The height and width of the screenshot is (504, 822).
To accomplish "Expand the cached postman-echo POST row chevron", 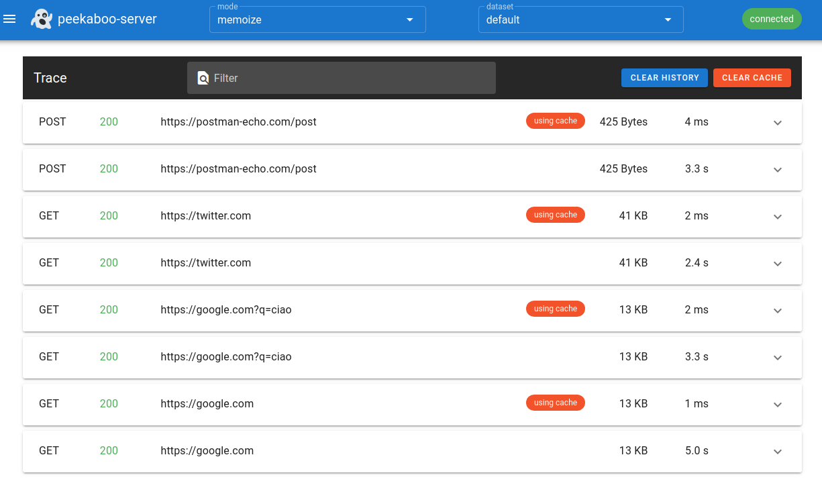I will [778, 122].
